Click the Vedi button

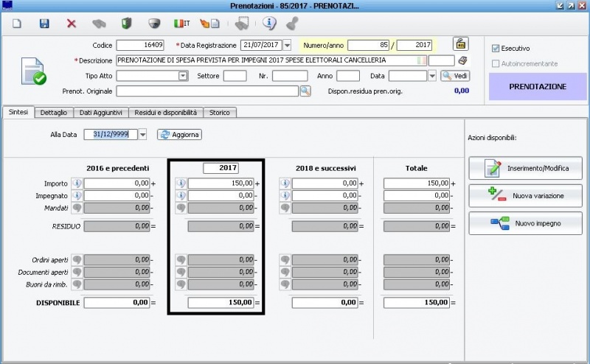[x=455, y=75]
